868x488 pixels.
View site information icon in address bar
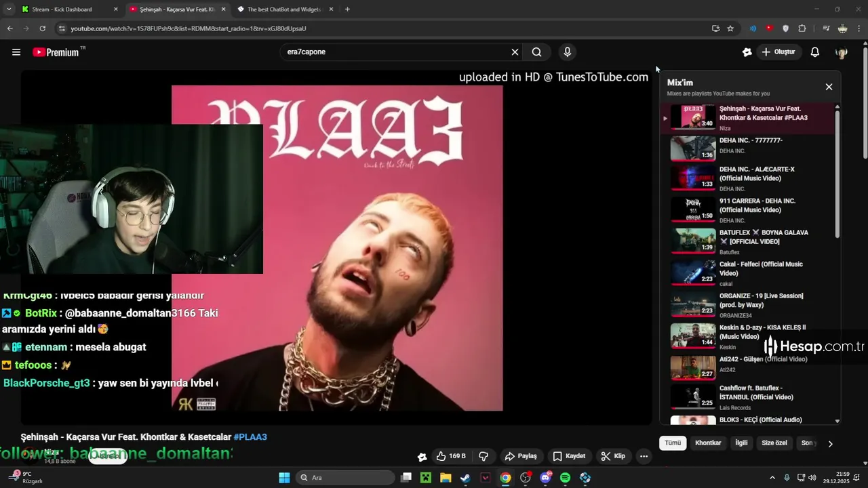(x=62, y=28)
